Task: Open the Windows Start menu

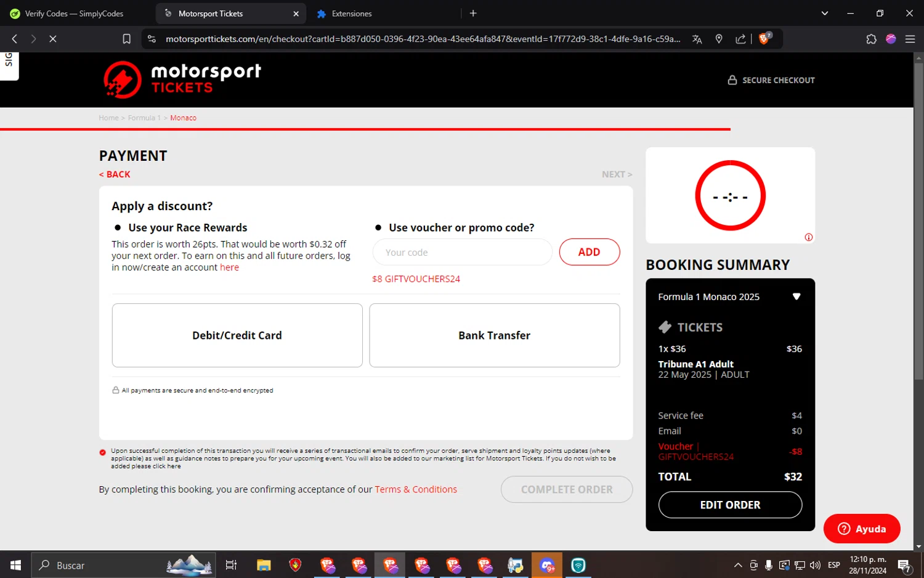Action: coord(15,565)
